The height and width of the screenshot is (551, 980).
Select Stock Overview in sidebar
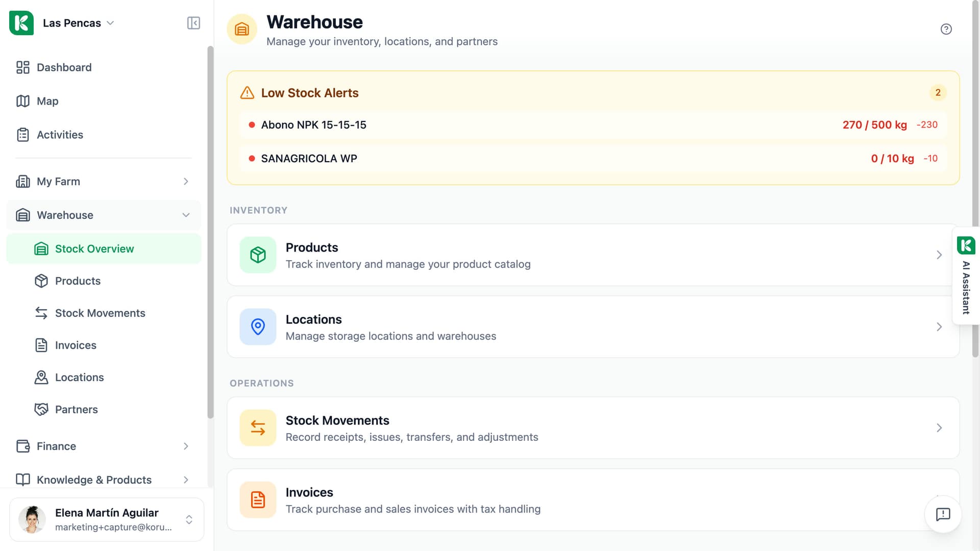point(104,249)
